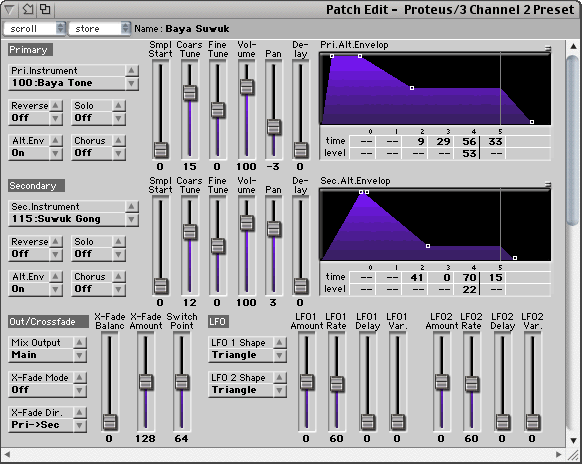The width and height of the screenshot is (582, 464).
Task: Click LFO 2 Shape down arrow
Action: 279,390
